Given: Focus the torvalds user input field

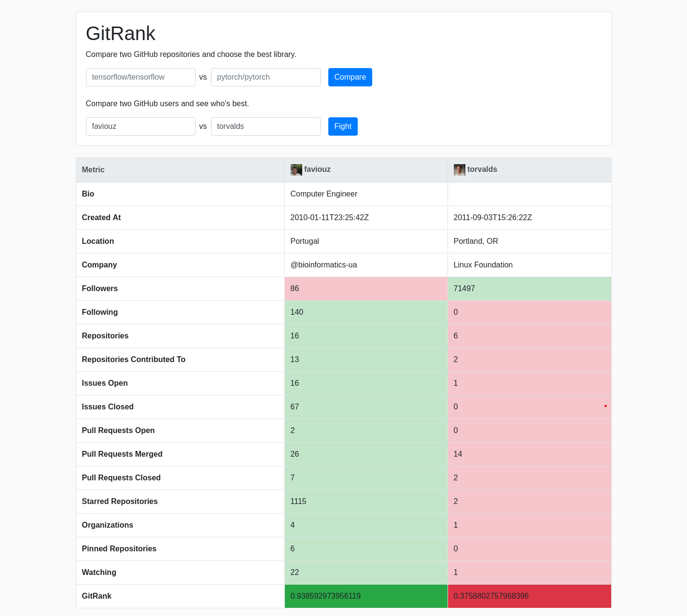Looking at the screenshot, I should (x=266, y=126).
